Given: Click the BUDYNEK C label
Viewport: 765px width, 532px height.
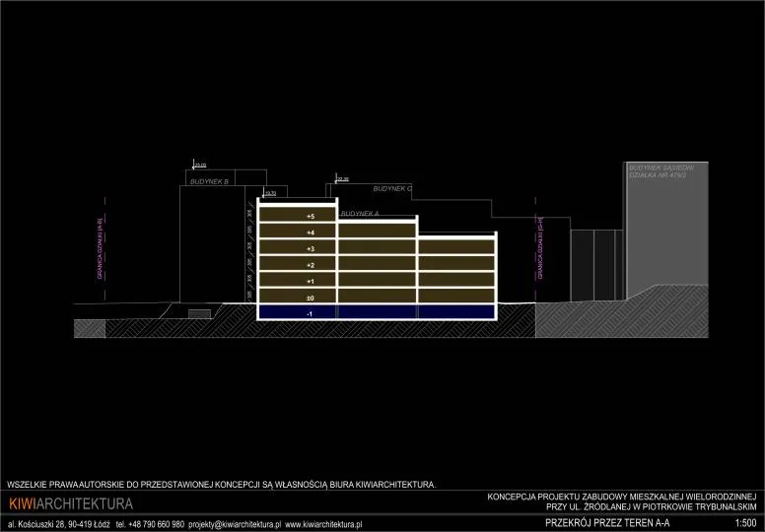Looking at the screenshot, I should pyautogui.click(x=392, y=187).
